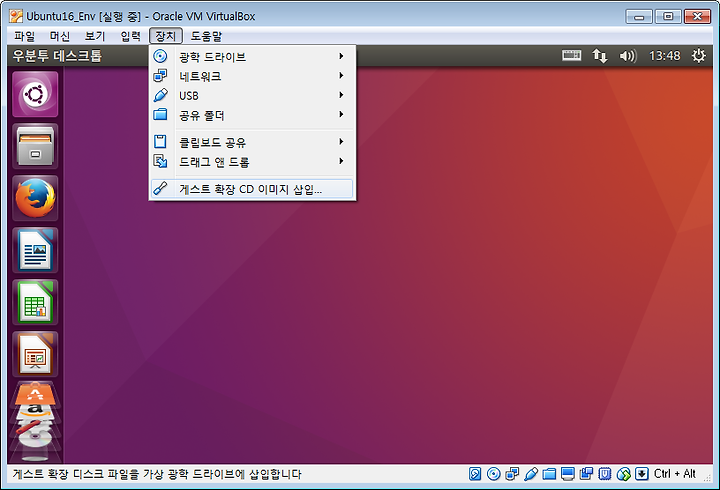Viewport: 720px width, 490px height.
Task: Open the 파일 menu
Action: click(x=24, y=36)
